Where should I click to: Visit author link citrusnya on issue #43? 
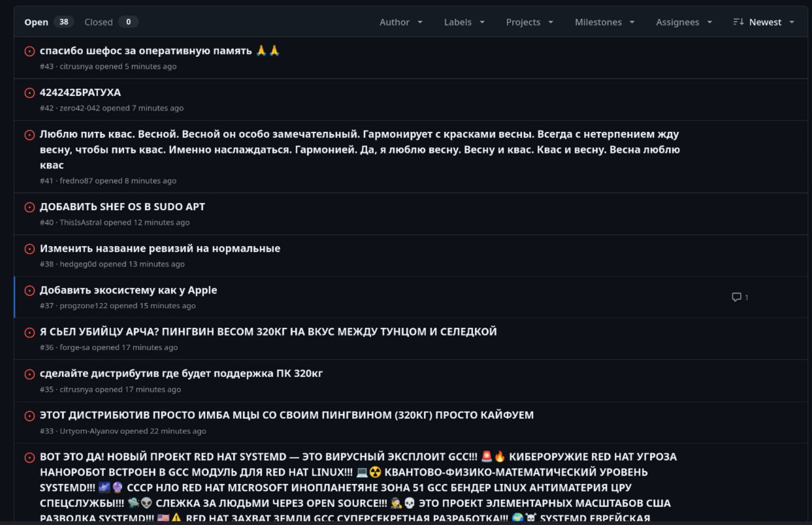(76, 67)
